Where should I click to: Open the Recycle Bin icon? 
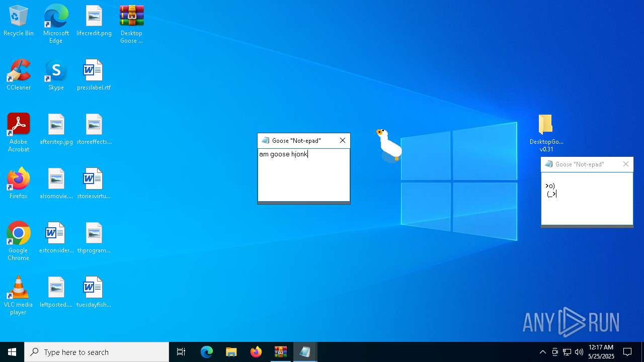pyautogui.click(x=19, y=21)
